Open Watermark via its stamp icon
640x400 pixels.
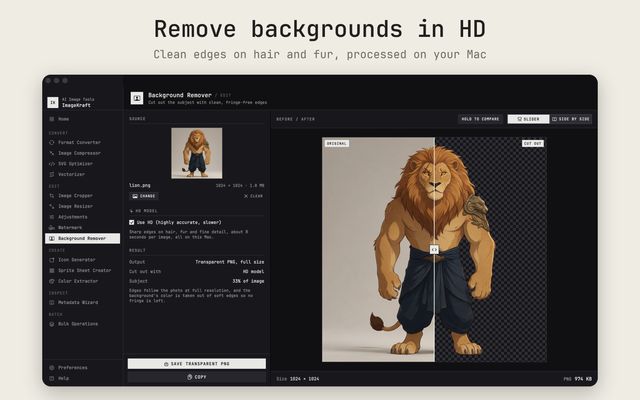pyautogui.click(x=52, y=228)
